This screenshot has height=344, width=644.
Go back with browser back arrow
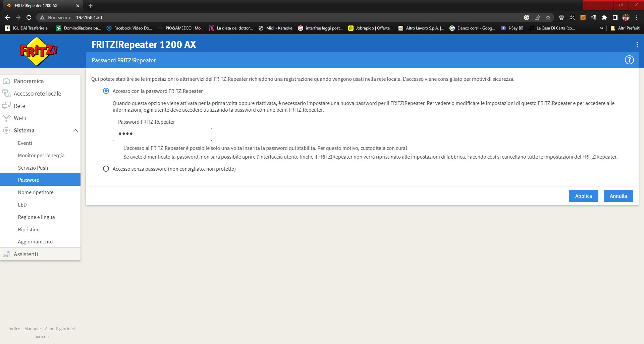click(x=7, y=17)
